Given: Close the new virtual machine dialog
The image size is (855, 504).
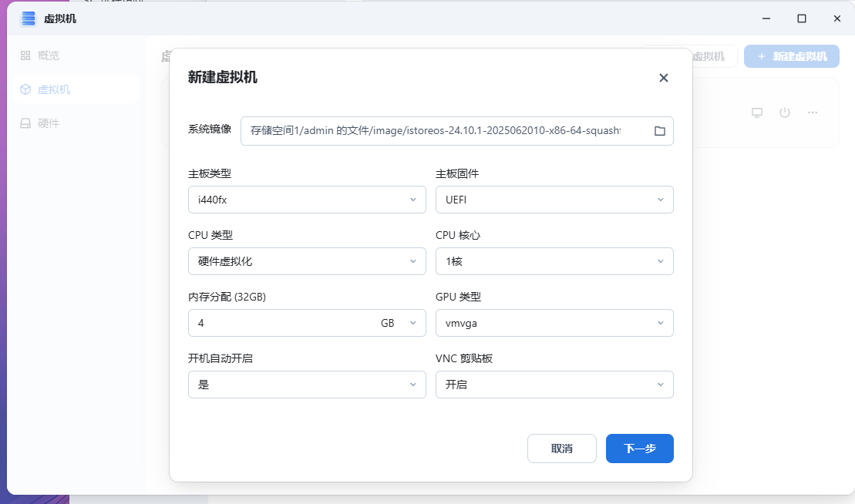Looking at the screenshot, I should (x=663, y=78).
